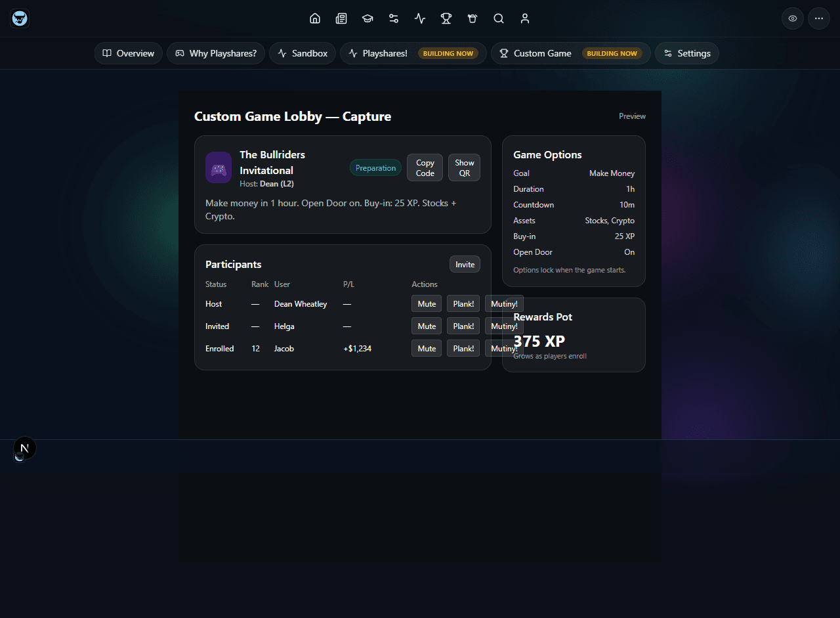Open the activity pulse icon
This screenshot has width=840, height=618.
click(420, 18)
